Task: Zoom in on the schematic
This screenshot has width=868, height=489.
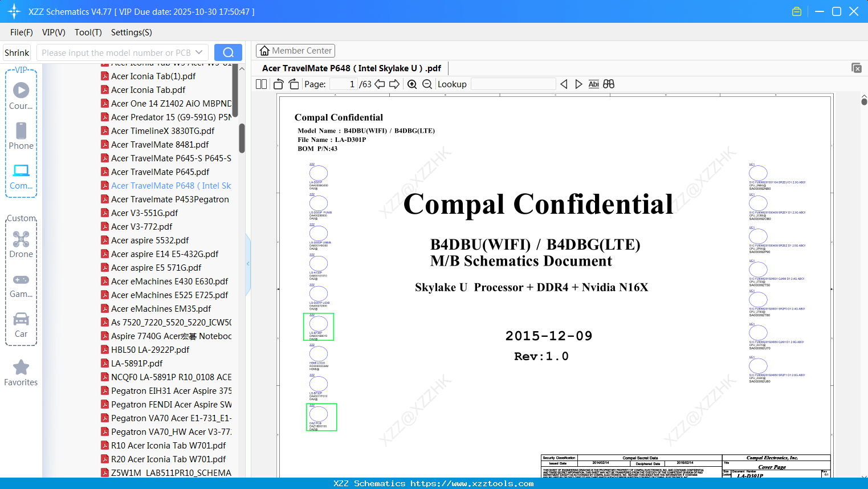Action: [412, 84]
